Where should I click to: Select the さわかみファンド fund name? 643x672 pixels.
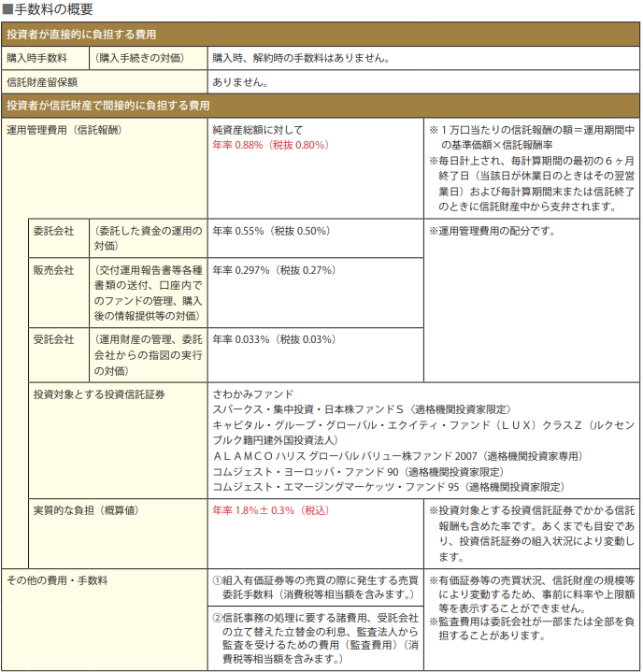tap(252, 393)
